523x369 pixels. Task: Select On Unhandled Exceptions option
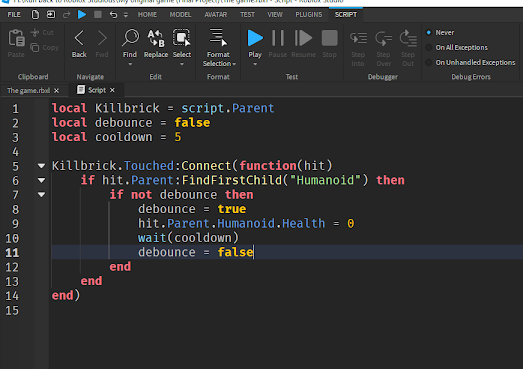coord(471,62)
